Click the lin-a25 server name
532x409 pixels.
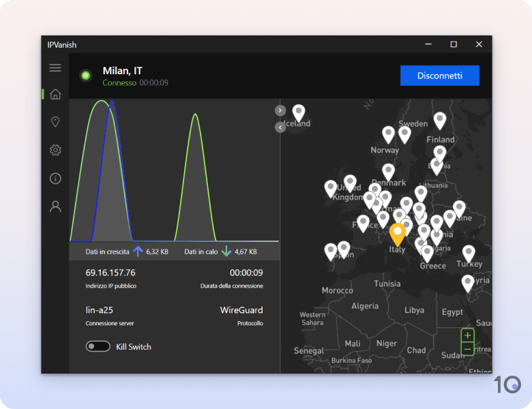pos(99,310)
